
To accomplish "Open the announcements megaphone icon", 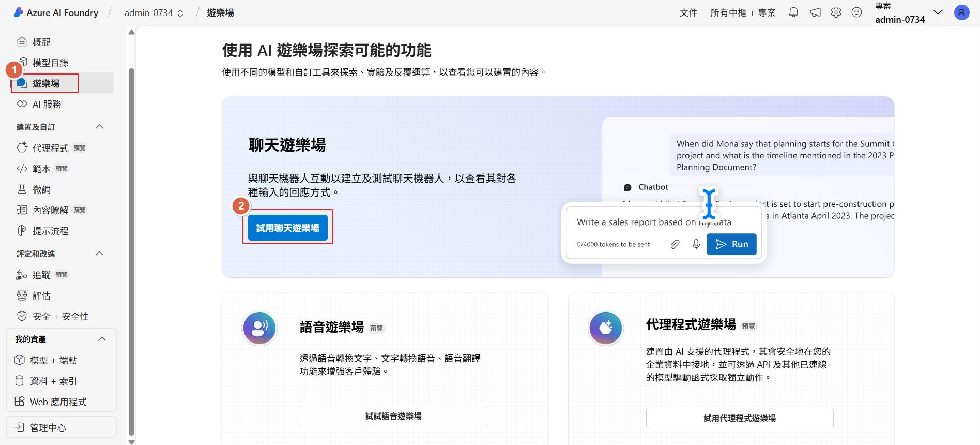I will click(815, 12).
